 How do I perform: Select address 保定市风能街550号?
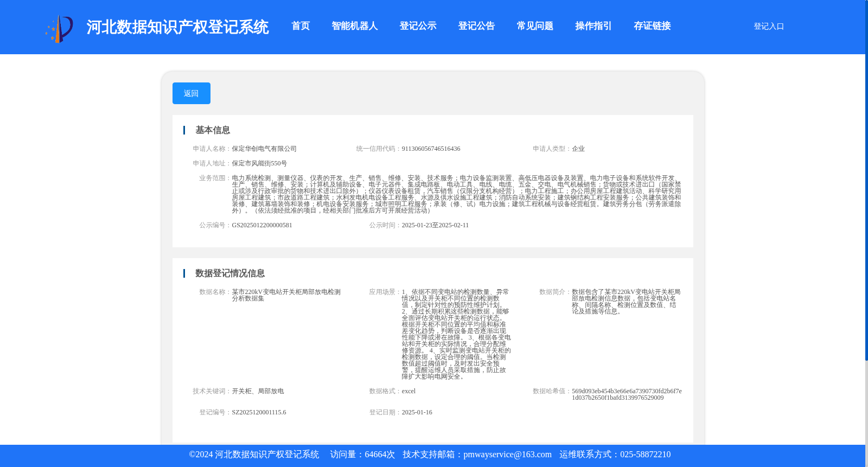259,163
